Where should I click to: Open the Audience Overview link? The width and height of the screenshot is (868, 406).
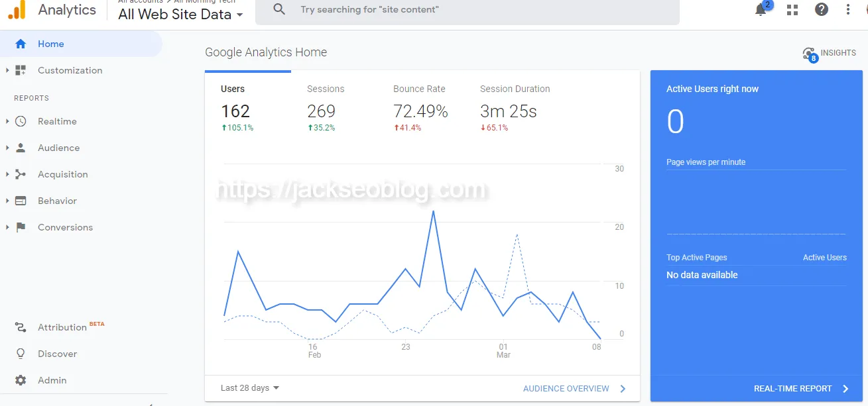coord(568,387)
